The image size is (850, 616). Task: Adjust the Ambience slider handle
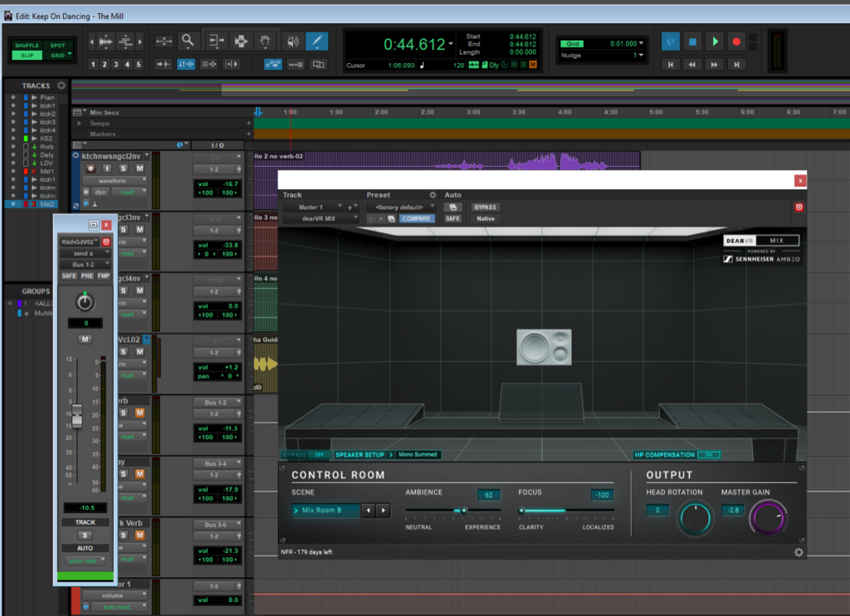[463, 511]
